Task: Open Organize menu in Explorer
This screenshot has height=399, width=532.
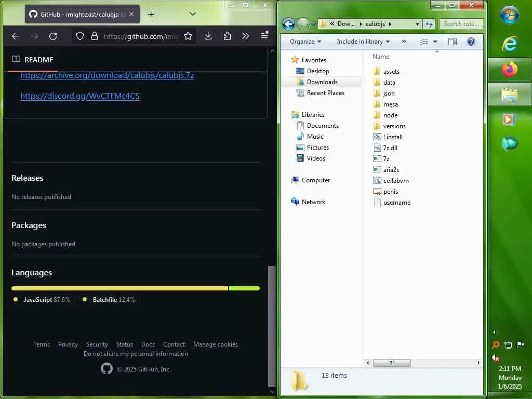Action: coord(305,42)
